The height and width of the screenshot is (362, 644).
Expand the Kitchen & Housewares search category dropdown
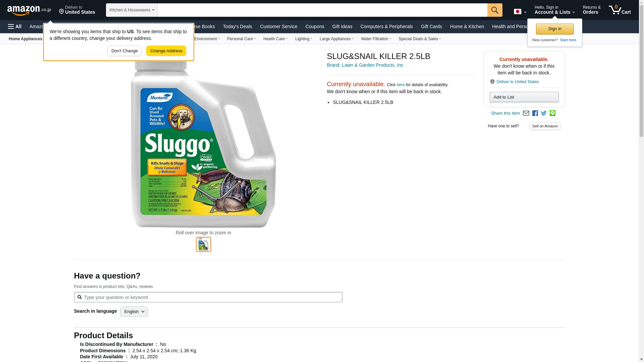click(132, 10)
